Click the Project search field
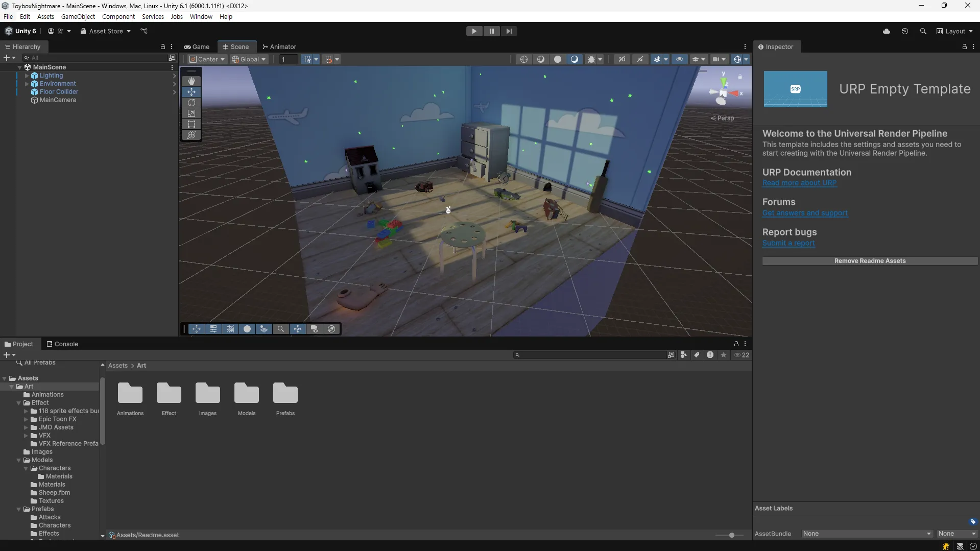The height and width of the screenshot is (551, 980). click(589, 355)
